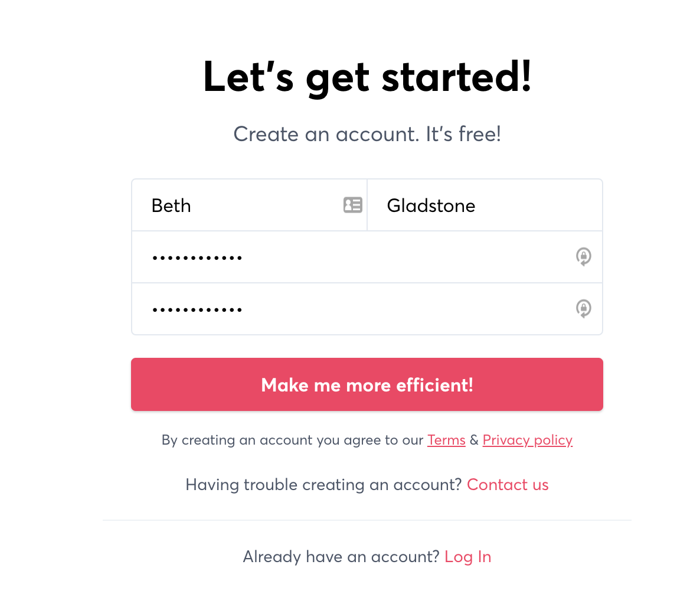Click the ampersand between Terms and Privacy policy

pos(474,440)
